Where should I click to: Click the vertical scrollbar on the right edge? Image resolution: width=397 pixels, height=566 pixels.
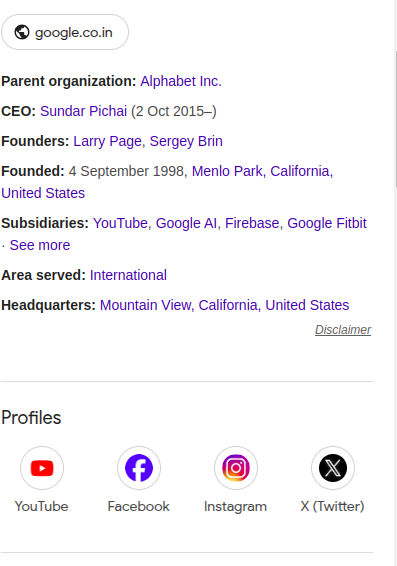pyautogui.click(x=396, y=119)
